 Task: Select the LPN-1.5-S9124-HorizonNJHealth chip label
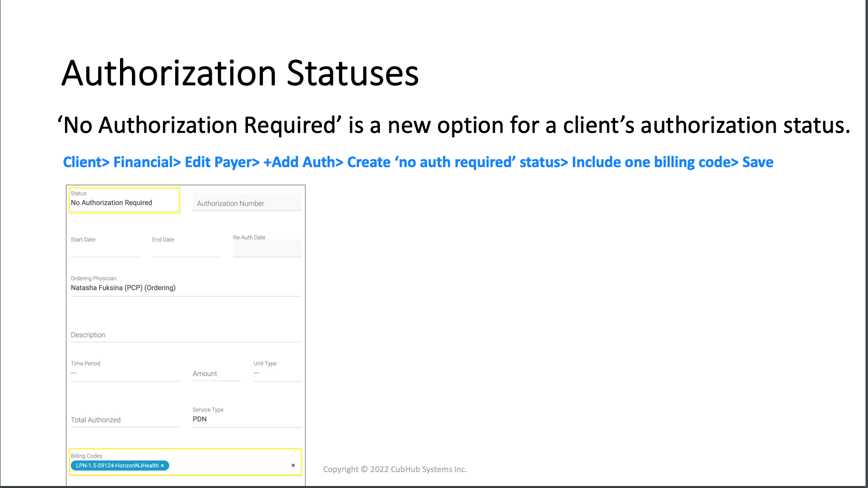tap(117, 466)
